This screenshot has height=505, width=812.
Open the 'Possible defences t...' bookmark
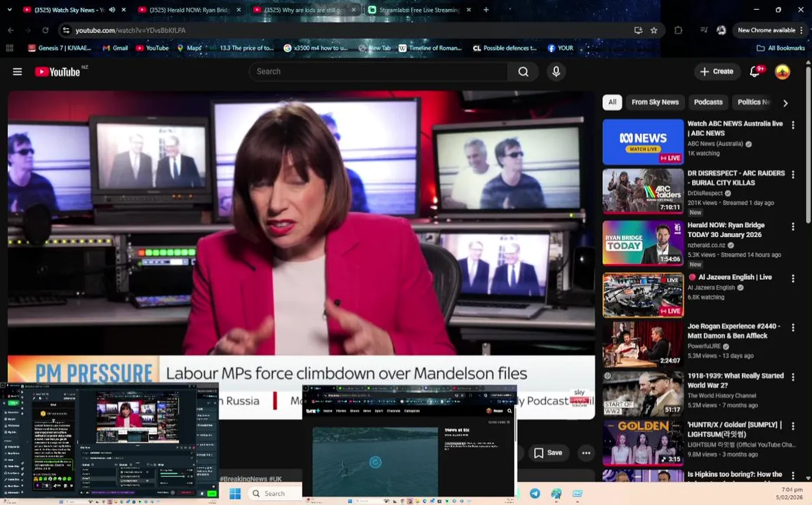coord(505,48)
